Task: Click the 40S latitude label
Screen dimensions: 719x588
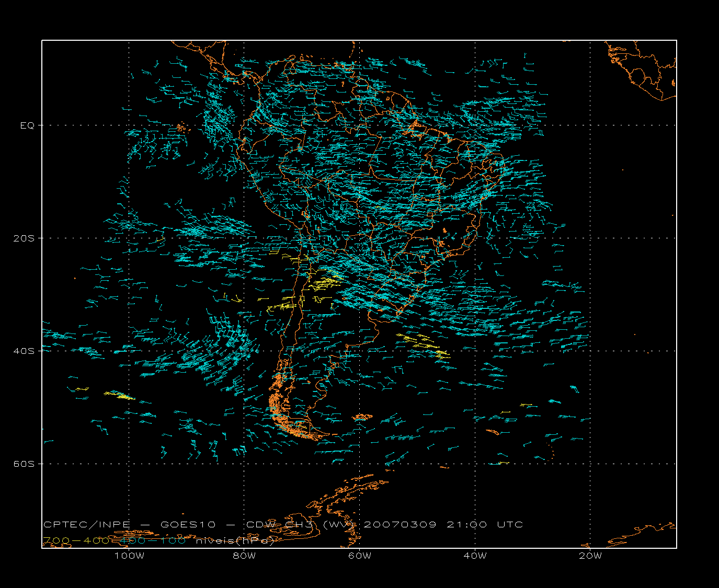Action: point(24,351)
